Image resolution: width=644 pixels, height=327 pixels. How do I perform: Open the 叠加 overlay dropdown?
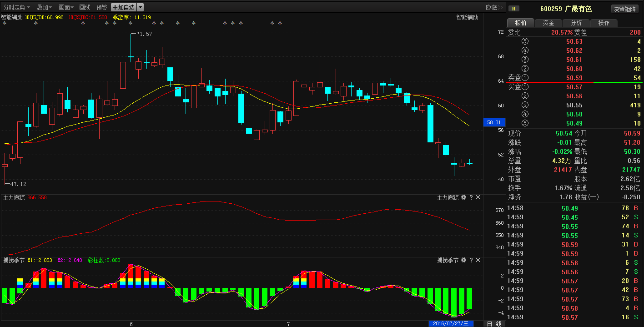point(44,7)
